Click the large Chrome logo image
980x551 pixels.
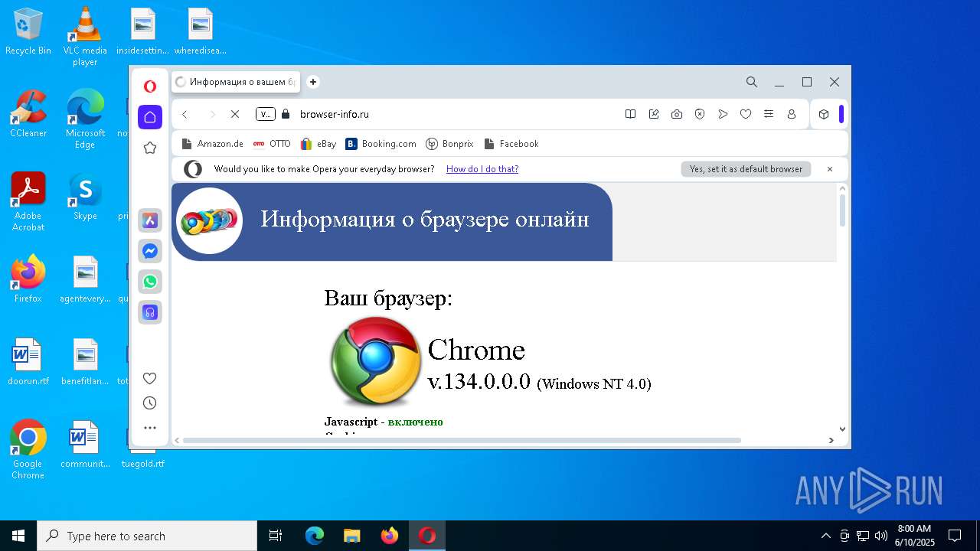tap(375, 361)
